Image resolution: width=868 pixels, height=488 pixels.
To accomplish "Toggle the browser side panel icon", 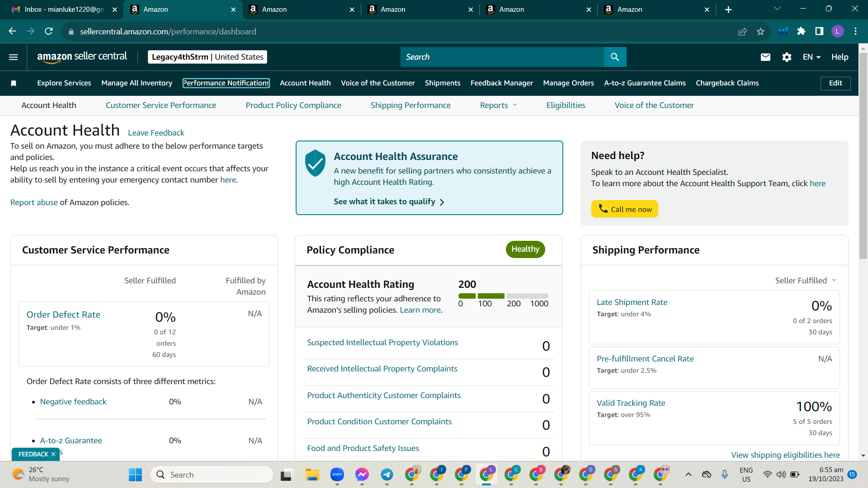I will (x=819, y=31).
